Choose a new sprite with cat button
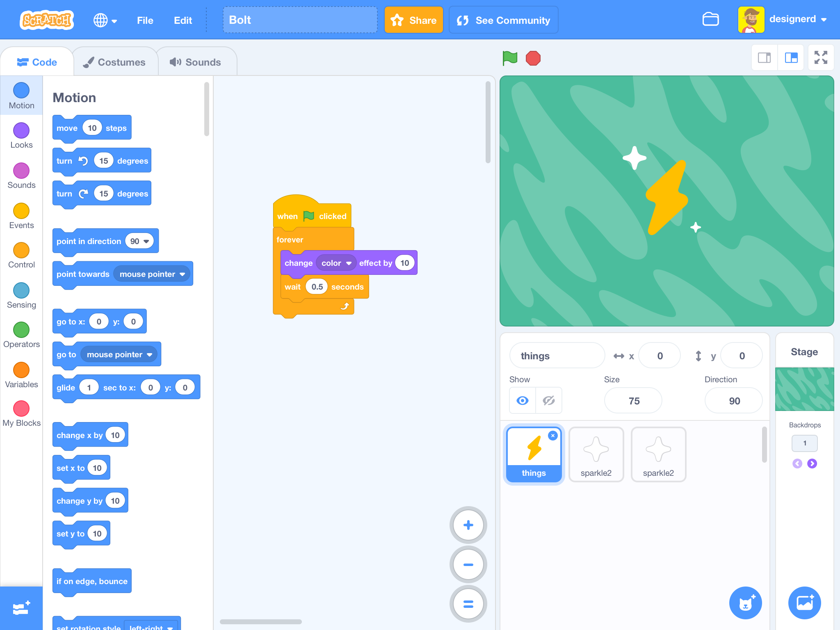Viewport: 840px width, 630px height. coord(745,603)
